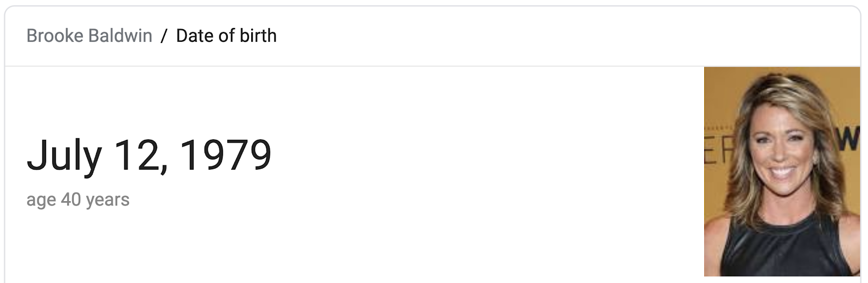Viewport: 868px width, 283px height.
Task: Open the portrait photo thumbnail
Action: point(782,171)
